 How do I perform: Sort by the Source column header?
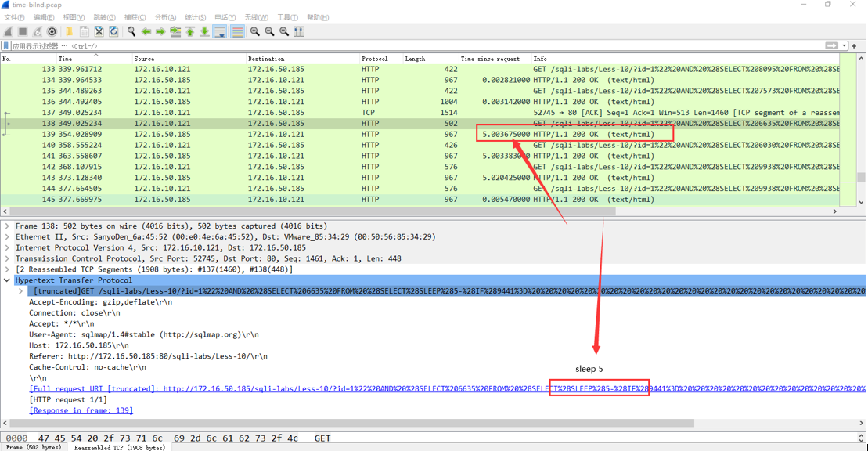(188, 59)
